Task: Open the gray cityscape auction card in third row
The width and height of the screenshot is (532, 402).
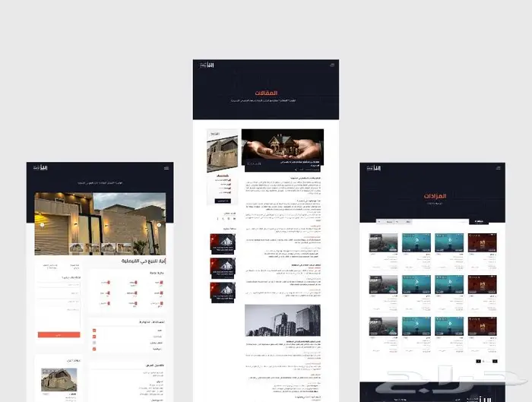Action: click(383, 326)
